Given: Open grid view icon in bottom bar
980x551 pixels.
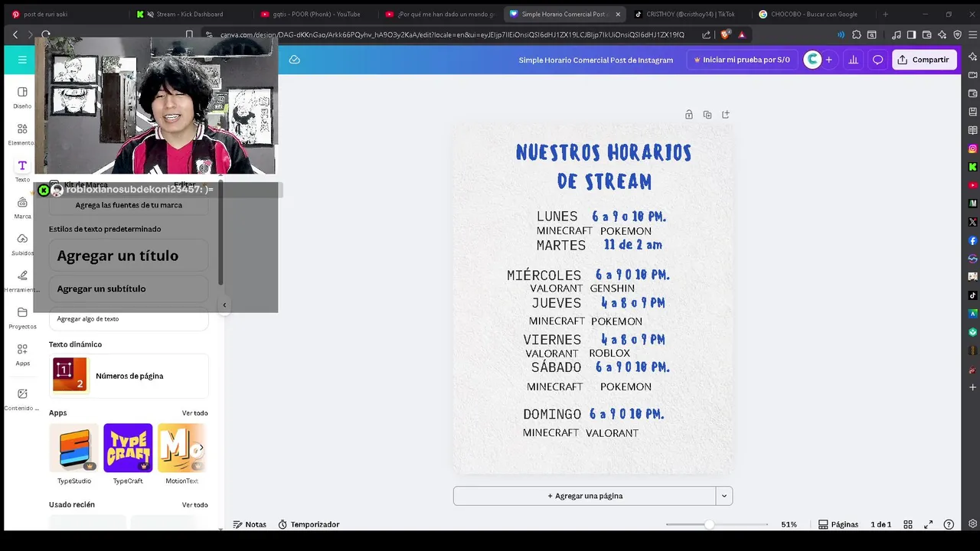Looking at the screenshot, I should [908, 524].
